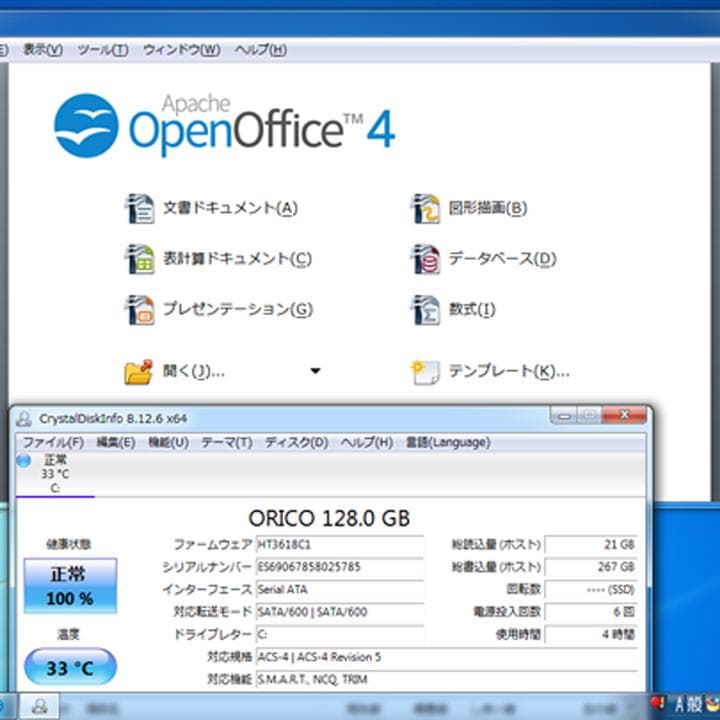Click the 33 °C temperature button
720x720 pixels.
70,667
